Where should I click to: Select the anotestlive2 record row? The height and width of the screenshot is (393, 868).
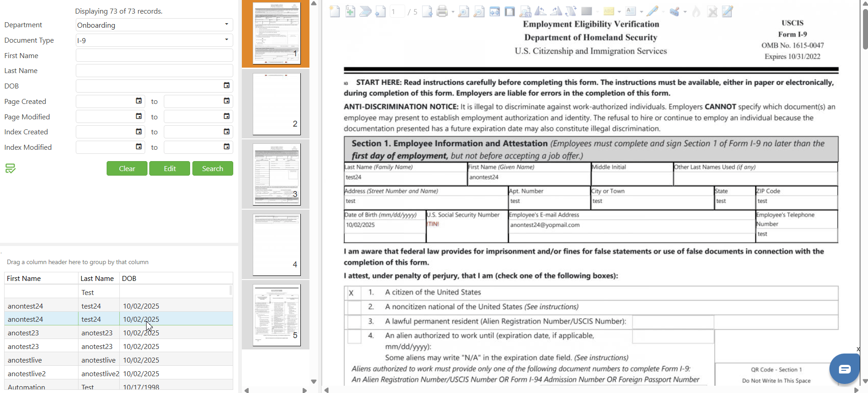coord(118,373)
